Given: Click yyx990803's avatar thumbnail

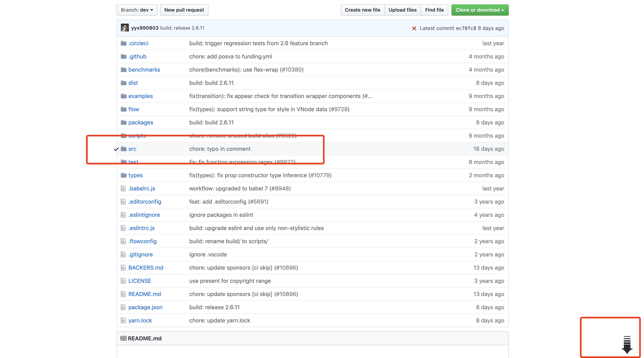Looking at the screenshot, I should (125, 28).
